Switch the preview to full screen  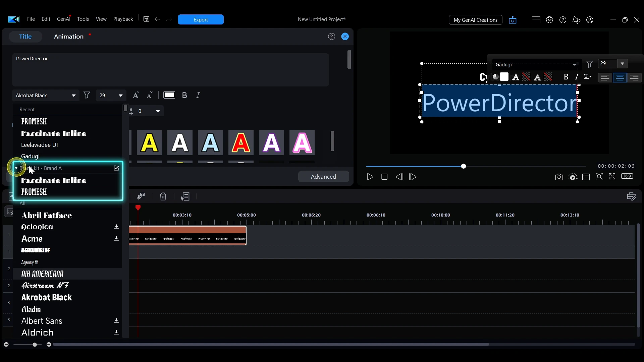pyautogui.click(x=612, y=176)
